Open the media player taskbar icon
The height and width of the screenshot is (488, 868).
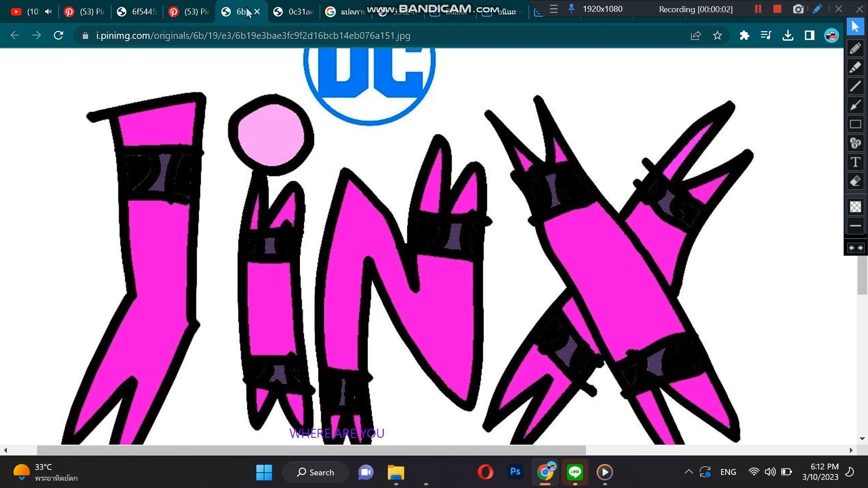click(605, 472)
